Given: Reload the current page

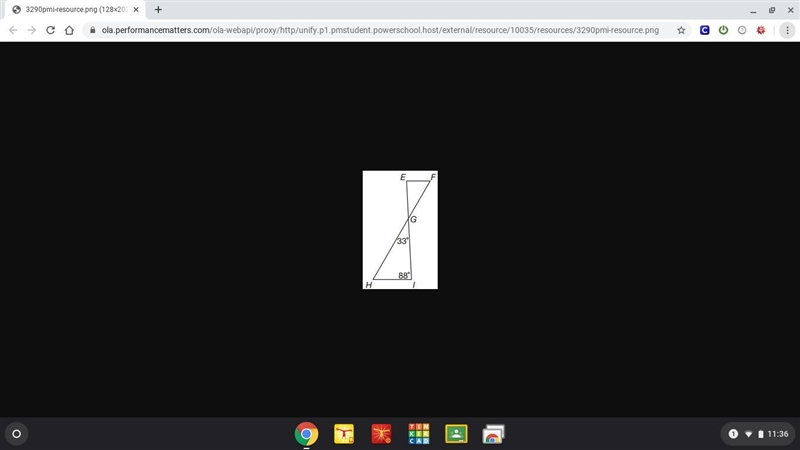Looking at the screenshot, I should pos(51,30).
